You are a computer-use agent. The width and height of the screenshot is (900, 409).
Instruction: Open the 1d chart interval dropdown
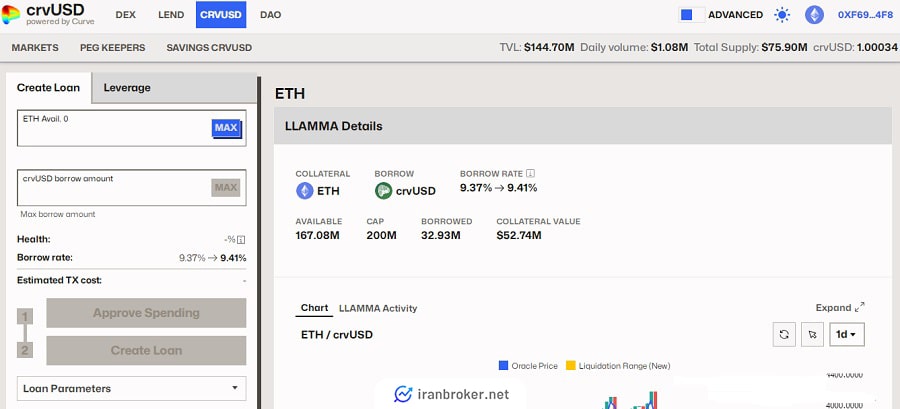pos(847,334)
